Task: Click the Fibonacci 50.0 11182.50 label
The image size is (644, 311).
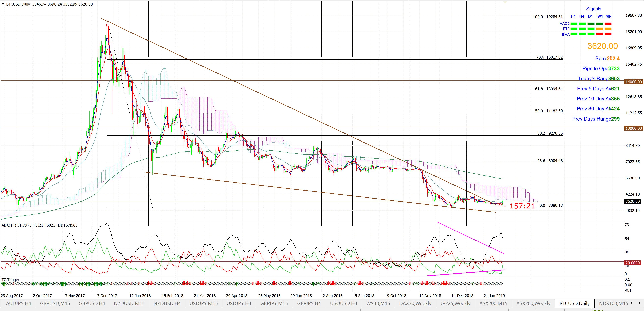Action: pos(549,111)
